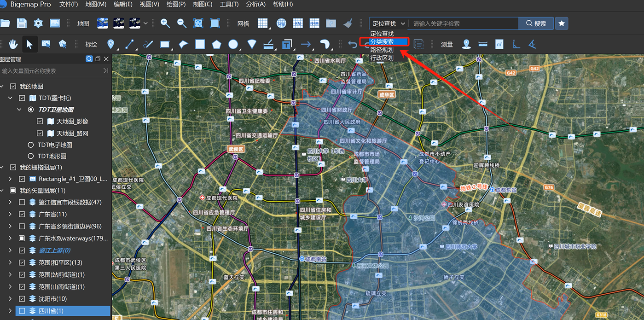Select the point marker draw tool
This screenshot has width=644, height=320.
point(110,44)
